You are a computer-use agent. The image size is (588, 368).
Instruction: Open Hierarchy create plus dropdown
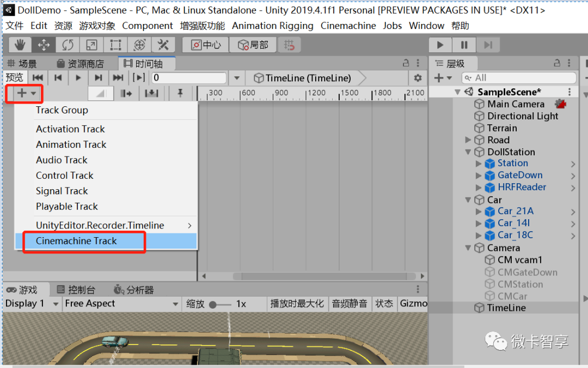(x=443, y=78)
